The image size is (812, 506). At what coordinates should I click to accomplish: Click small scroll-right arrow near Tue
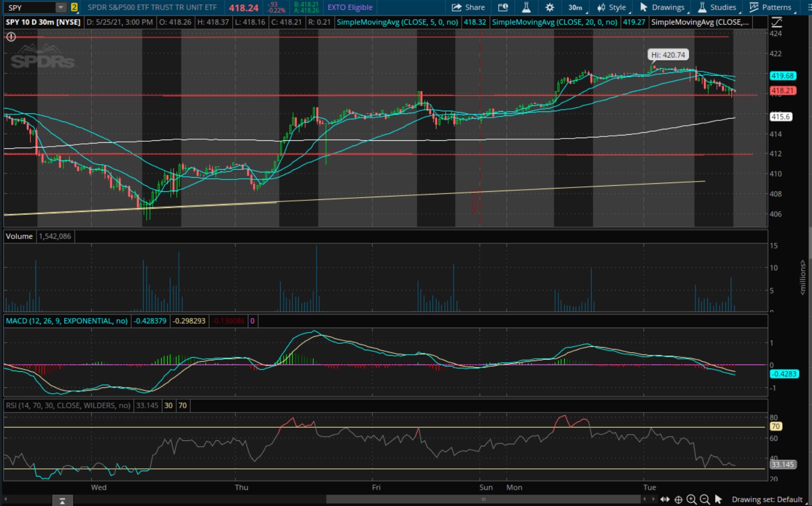point(653,500)
